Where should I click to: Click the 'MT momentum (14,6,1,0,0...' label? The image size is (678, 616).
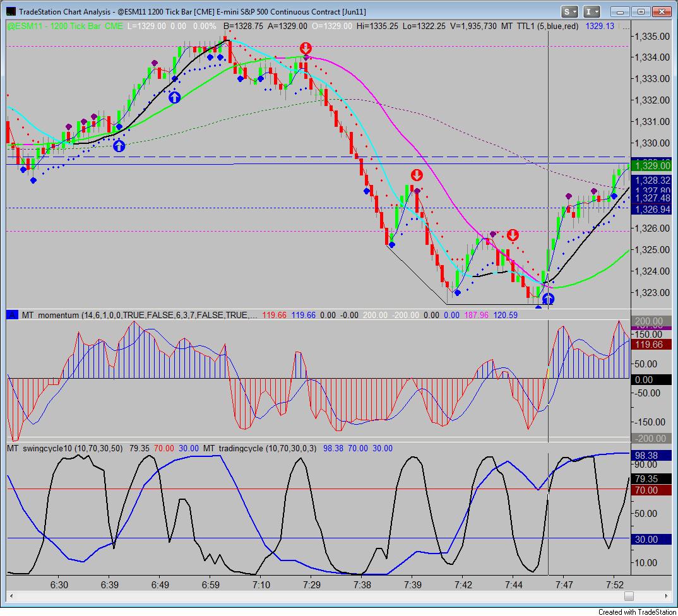(140, 315)
